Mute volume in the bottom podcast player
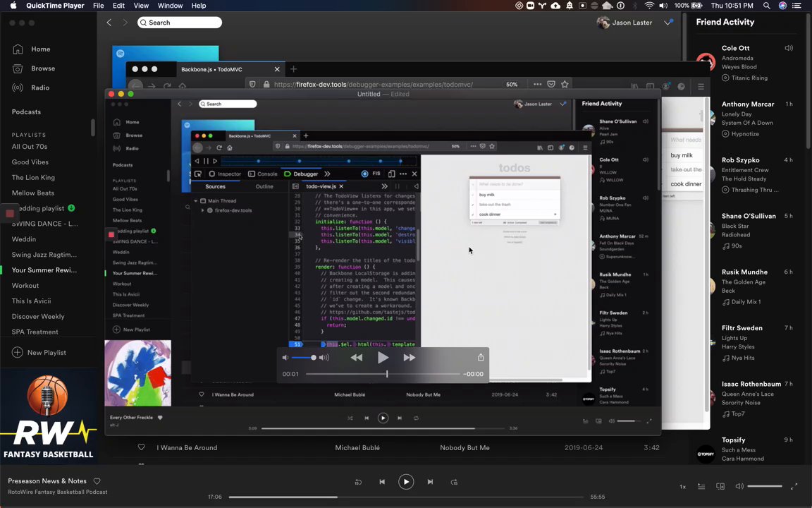 [x=739, y=486]
